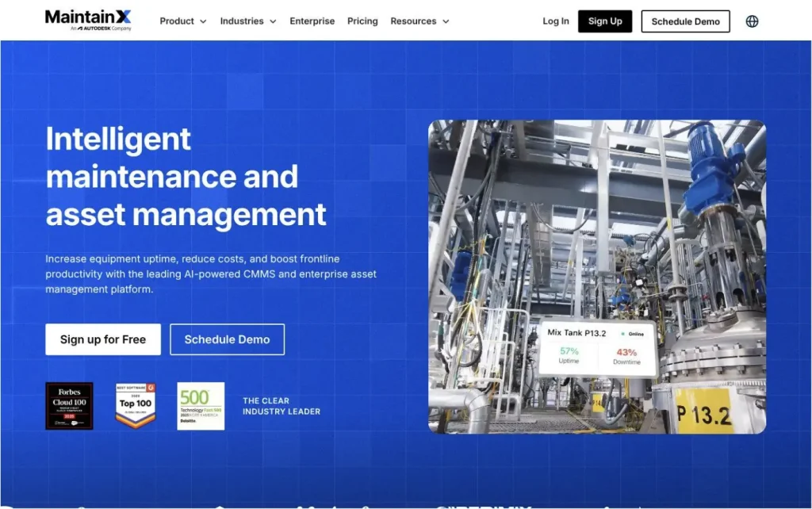Open the Pricing page
Image resolution: width=812 pixels, height=509 pixels.
[362, 21]
